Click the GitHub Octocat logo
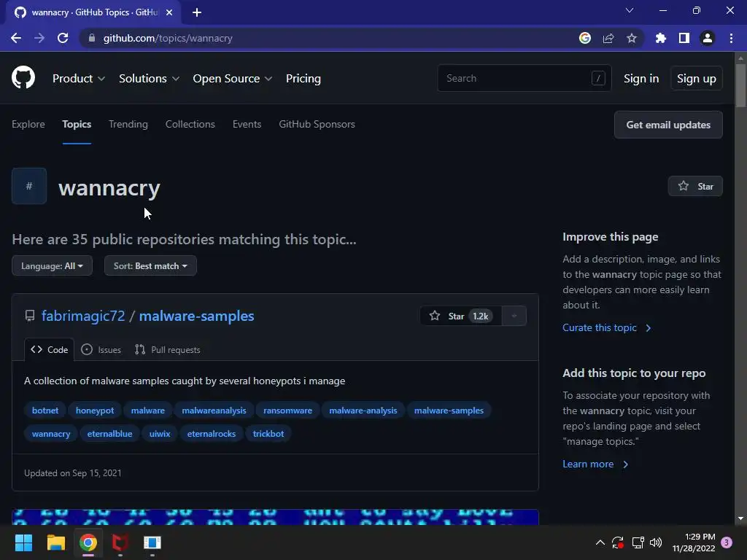Image resolution: width=747 pixels, height=560 pixels. (x=23, y=77)
